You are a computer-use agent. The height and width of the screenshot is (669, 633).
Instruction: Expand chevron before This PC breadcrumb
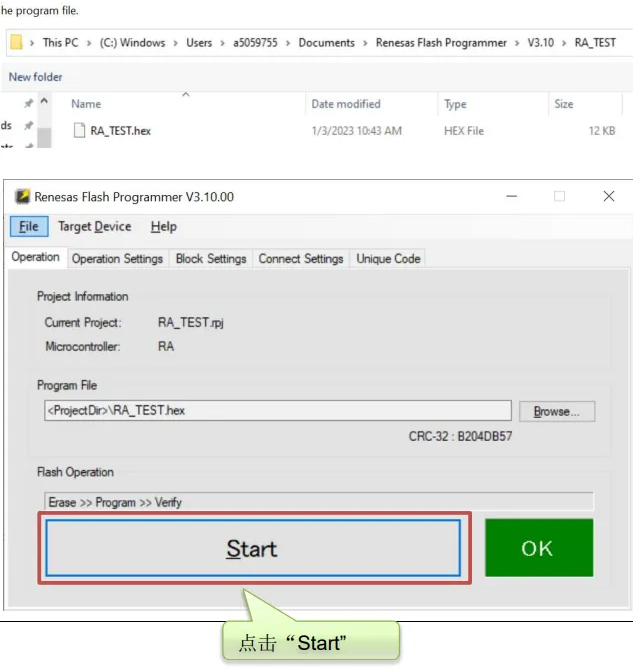coord(32,43)
